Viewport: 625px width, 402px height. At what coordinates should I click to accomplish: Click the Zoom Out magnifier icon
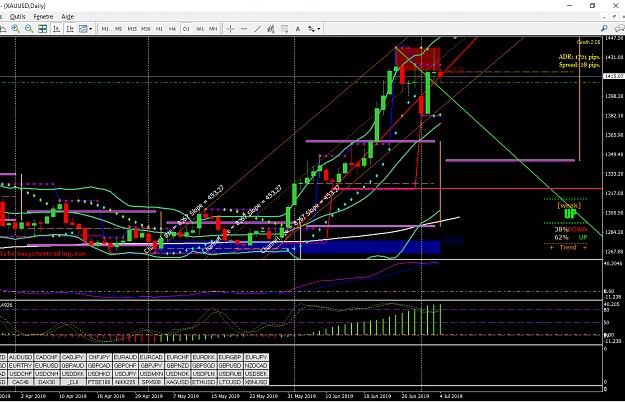tap(29, 29)
